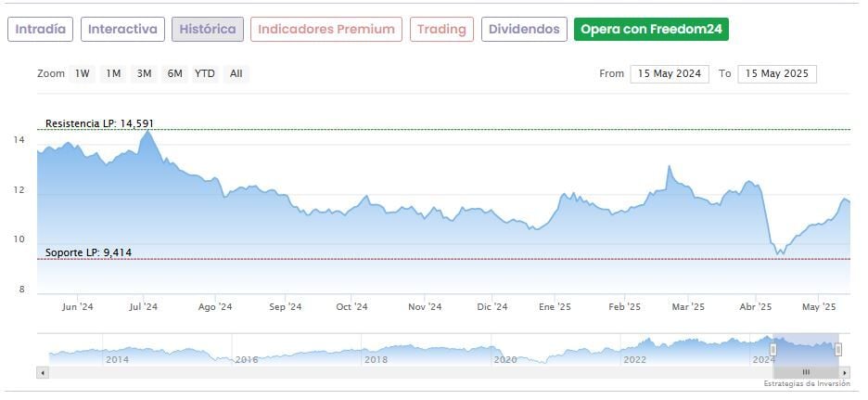Select the Histórica tab
The width and height of the screenshot is (868, 400).
coord(208,29)
